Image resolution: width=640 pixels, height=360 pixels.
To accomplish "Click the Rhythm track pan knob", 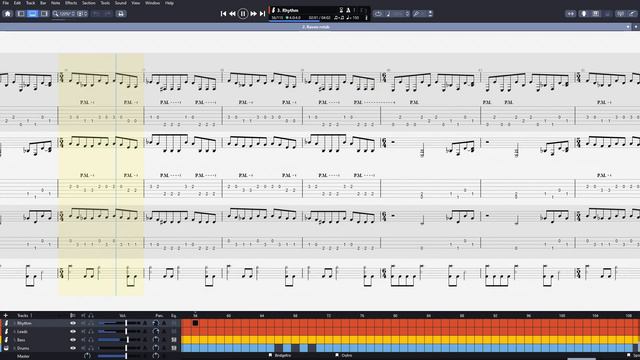I will (156, 323).
